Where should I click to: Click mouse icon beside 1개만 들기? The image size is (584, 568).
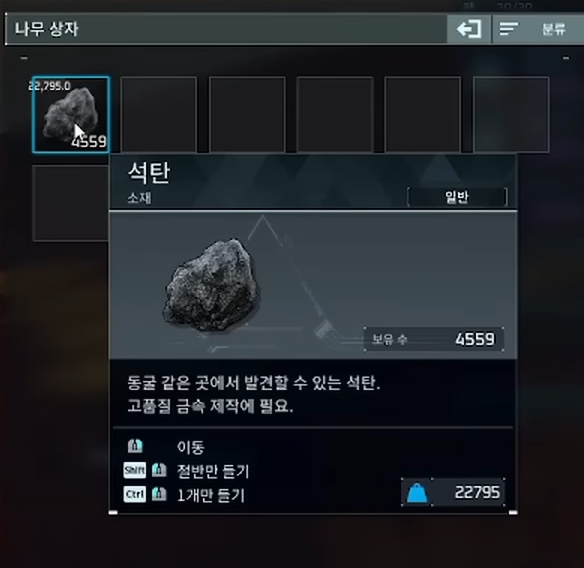pos(159,494)
